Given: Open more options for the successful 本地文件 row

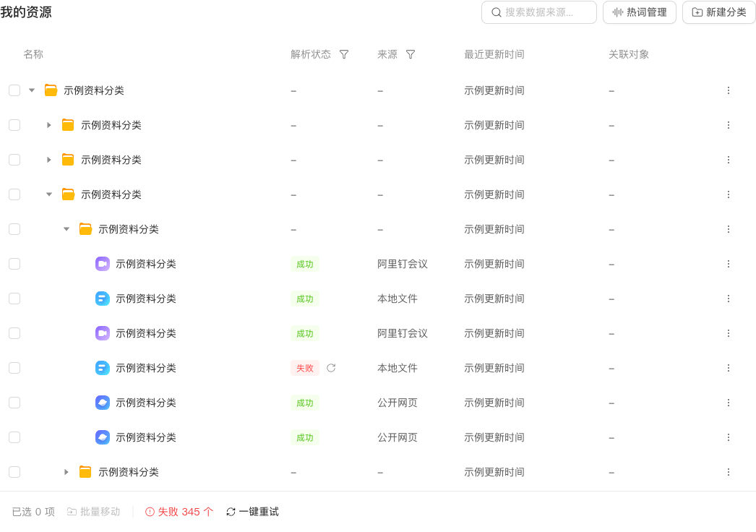Looking at the screenshot, I should coord(728,299).
